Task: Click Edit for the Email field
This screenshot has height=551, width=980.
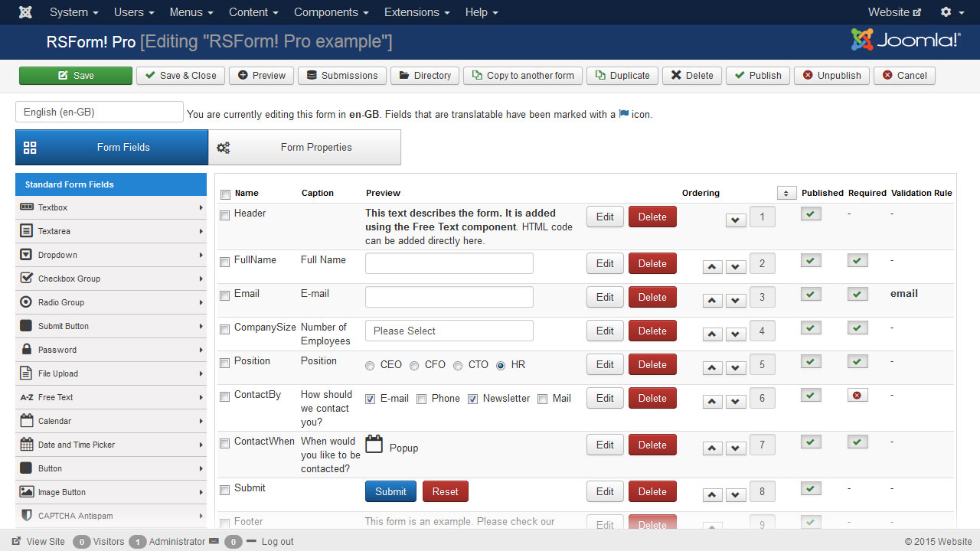Action: [605, 297]
